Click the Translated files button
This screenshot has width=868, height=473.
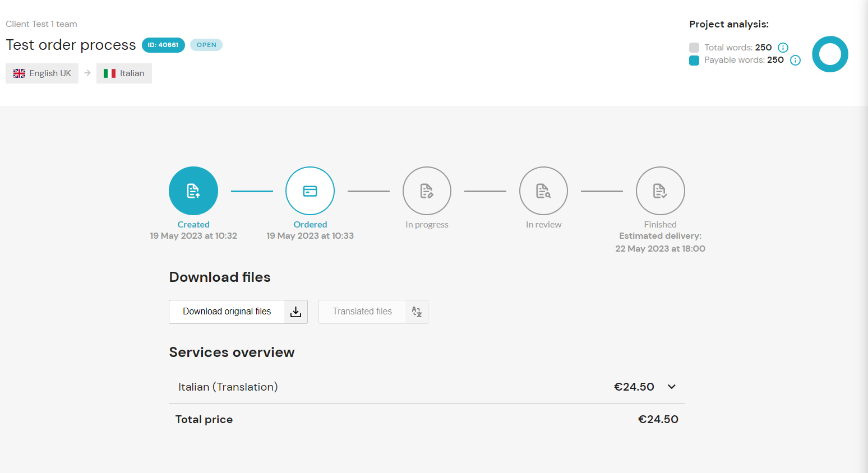tap(362, 312)
